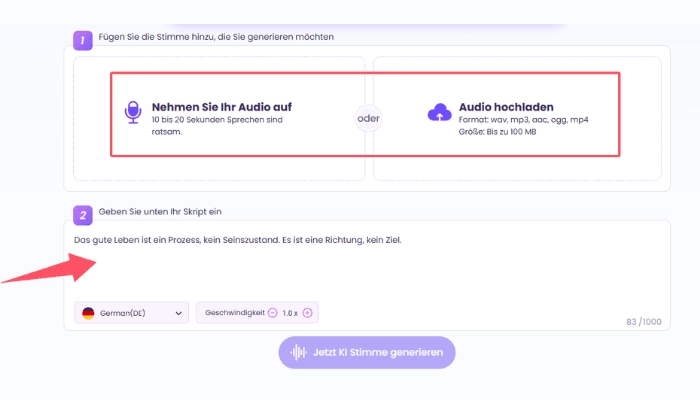700x400 pixels.
Task: Select the 'Nehmen Sie Ihr Audio auf' option
Action: point(221,107)
